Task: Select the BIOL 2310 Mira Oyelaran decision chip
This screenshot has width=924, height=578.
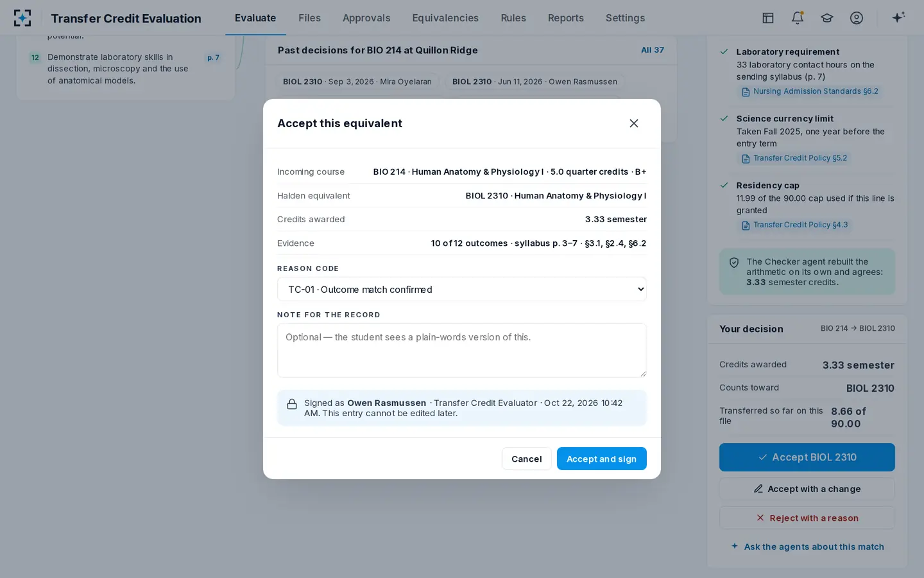Action: [357, 82]
